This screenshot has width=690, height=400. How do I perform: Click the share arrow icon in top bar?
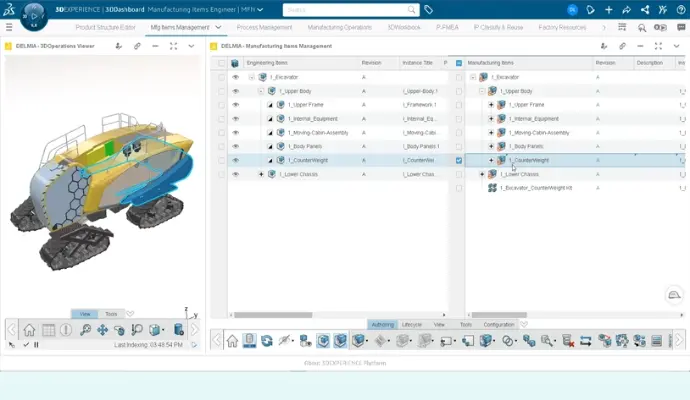[627, 10]
